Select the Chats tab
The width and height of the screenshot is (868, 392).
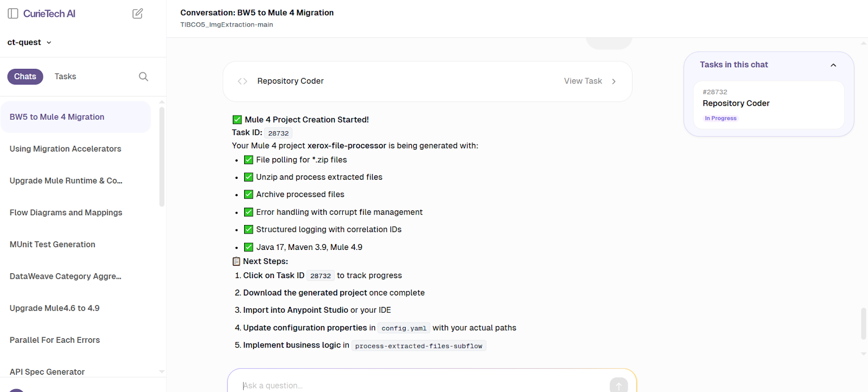tap(25, 76)
